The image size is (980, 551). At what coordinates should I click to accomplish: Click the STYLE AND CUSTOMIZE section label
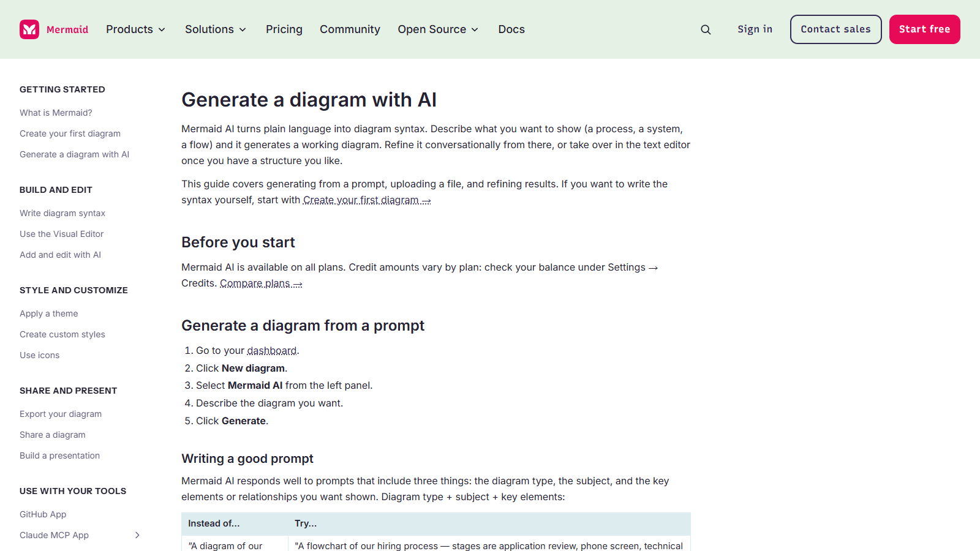pyautogui.click(x=73, y=290)
